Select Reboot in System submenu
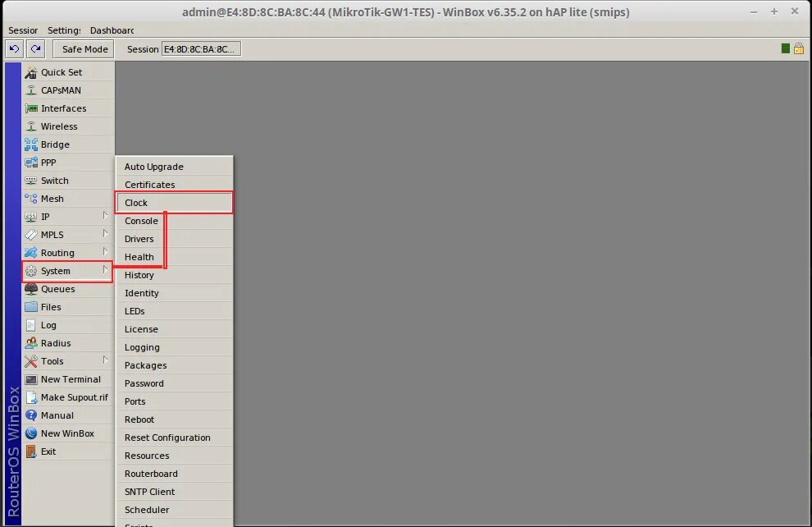Image resolution: width=812 pixels, height=527 pixels. pos(175,419)
